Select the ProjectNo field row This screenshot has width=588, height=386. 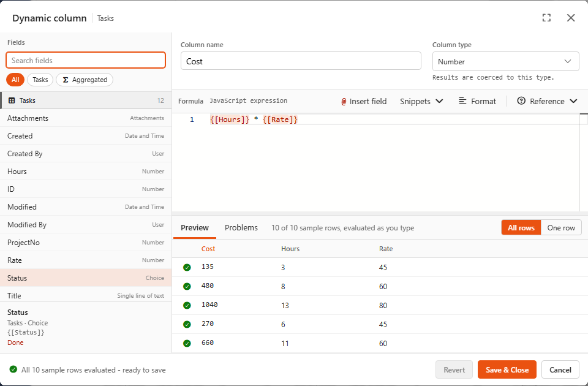click(x=86, y=243)
